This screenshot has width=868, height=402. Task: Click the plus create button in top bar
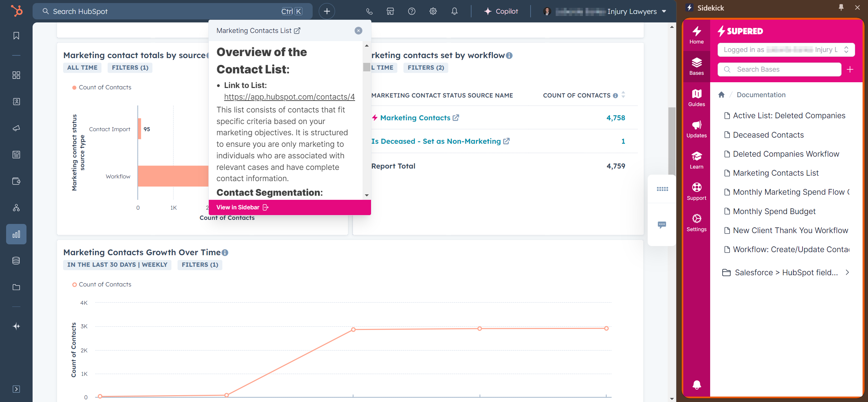coord(327,11)
